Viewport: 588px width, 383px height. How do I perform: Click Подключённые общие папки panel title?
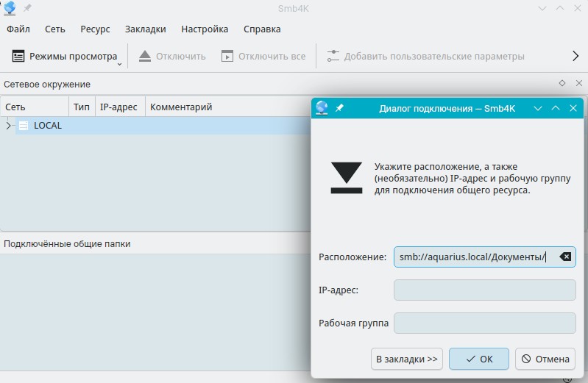click(x=67, y=243)
